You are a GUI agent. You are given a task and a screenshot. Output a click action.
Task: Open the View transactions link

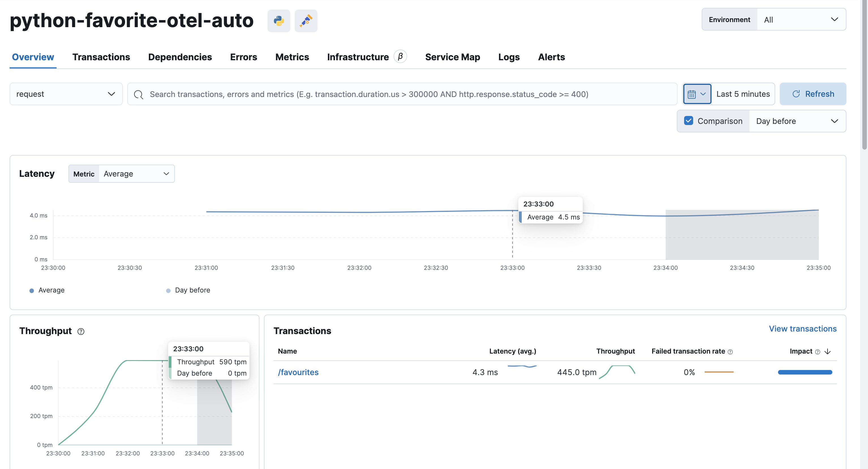[803, 328]
